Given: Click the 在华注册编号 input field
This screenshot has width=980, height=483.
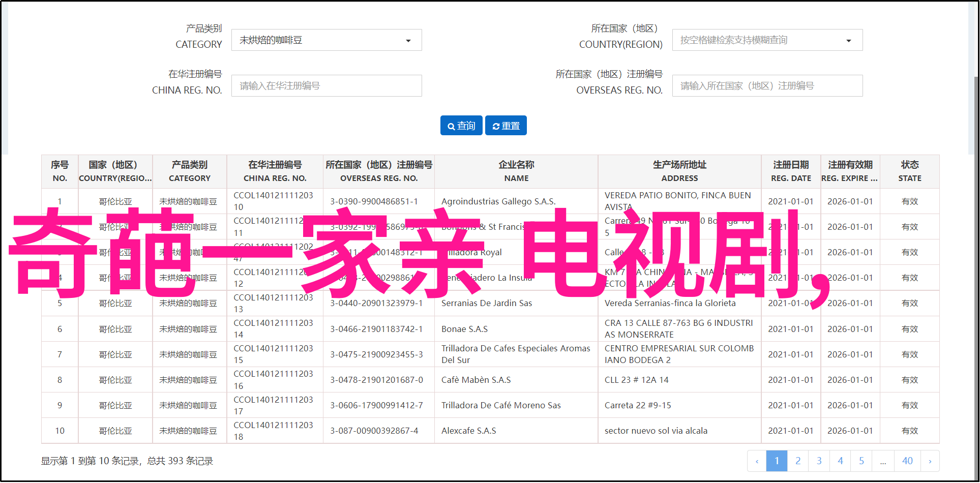Looking at the screenshot, I should click(326, 86).
